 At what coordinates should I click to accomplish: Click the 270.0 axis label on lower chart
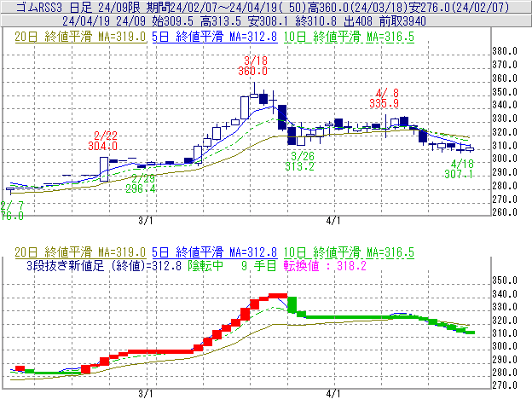coord(505,385)
